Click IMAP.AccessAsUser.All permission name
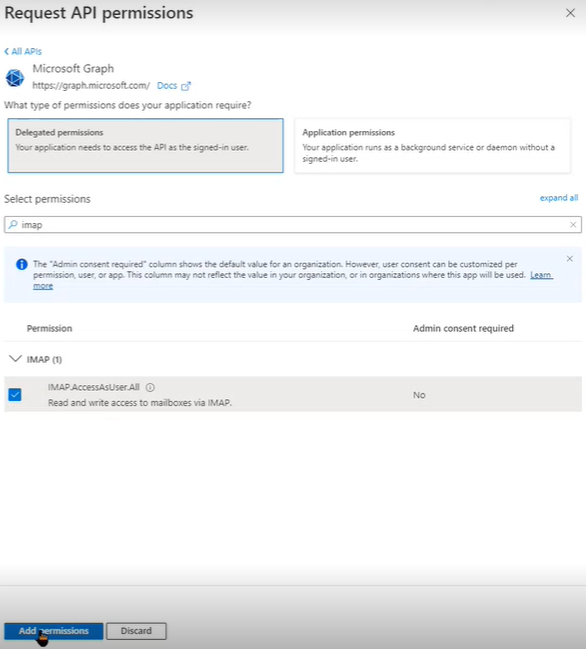 click(94, 387)
